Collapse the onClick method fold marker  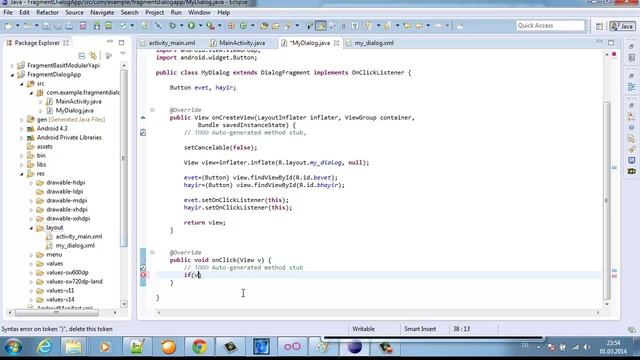[152, 252]
